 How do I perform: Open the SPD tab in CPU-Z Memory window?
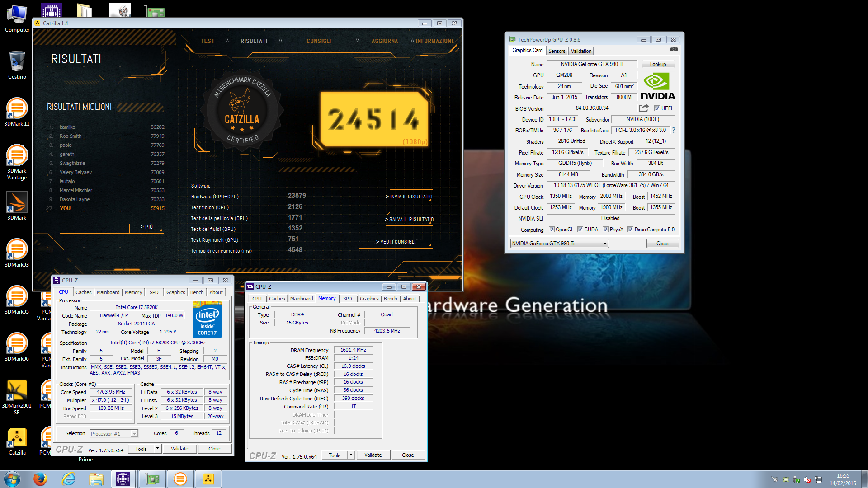tap(347, 299)
